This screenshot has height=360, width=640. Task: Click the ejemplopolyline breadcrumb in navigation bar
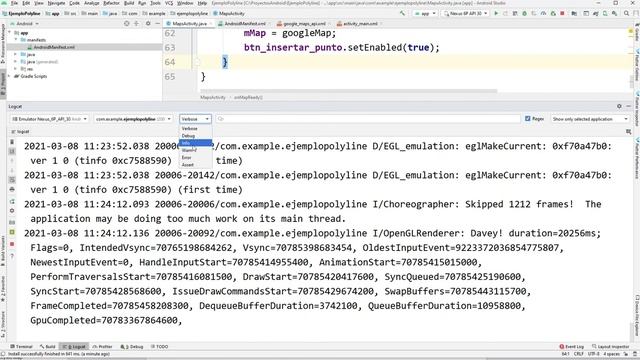pos(189,13)
